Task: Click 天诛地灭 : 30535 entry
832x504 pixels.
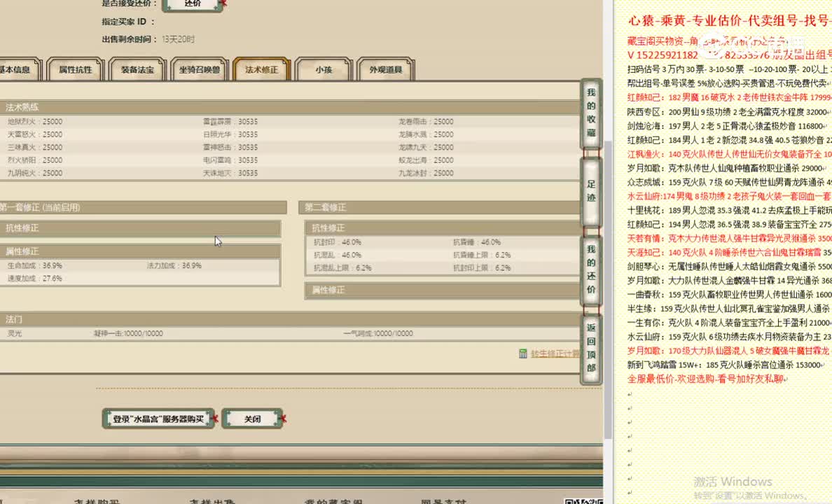Action: click(x=230, y=173)
